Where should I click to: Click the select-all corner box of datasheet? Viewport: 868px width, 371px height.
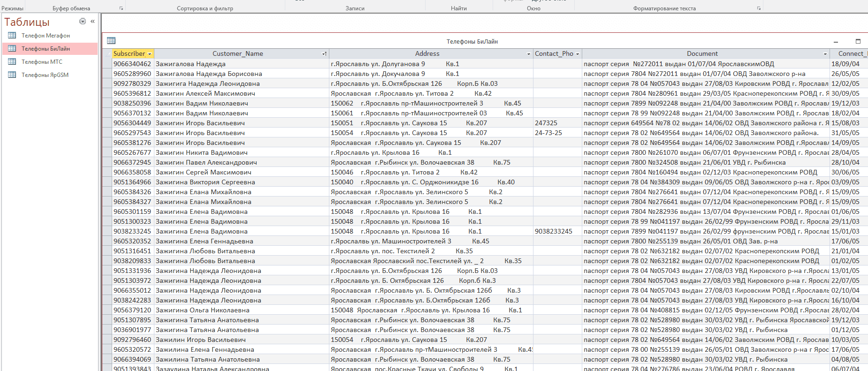click(x=107, y=53)
